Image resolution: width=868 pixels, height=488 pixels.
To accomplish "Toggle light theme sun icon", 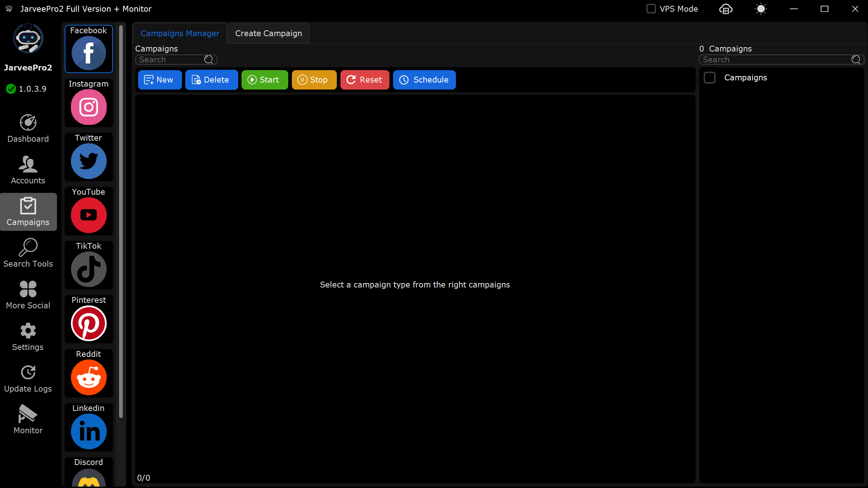I will click(x=761, y=9).
